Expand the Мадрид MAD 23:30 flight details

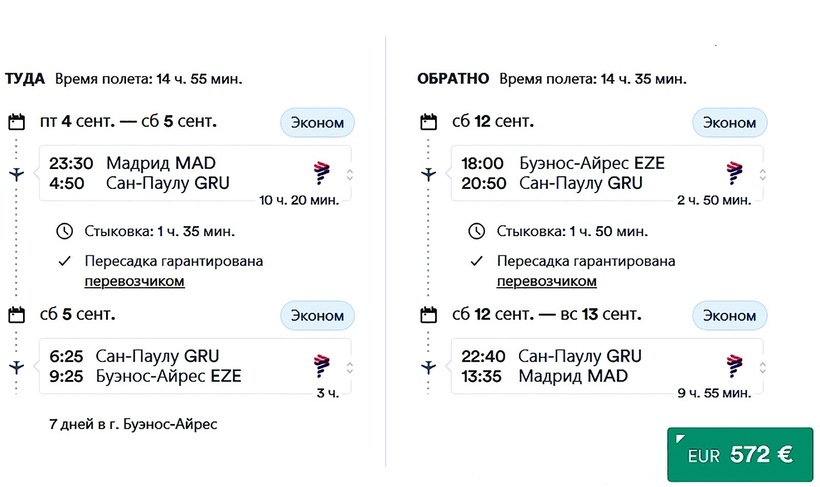click(x=348, y=174)
